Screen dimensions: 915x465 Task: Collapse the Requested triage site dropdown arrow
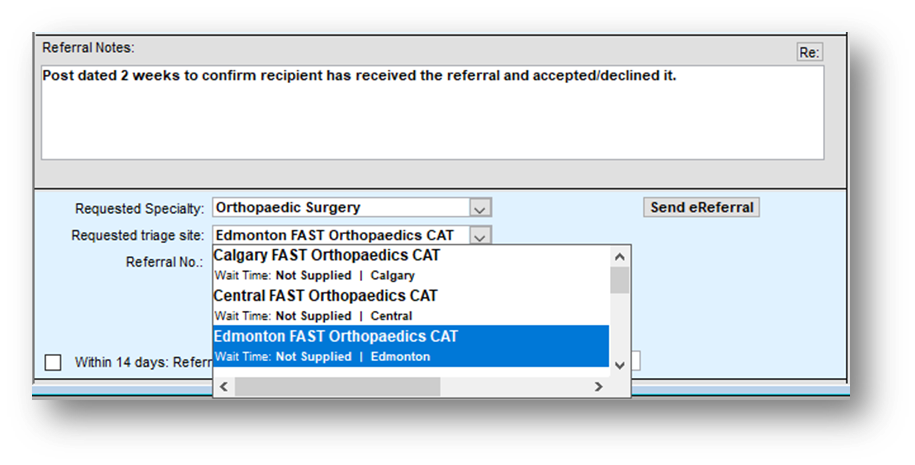[x=480, y=236]
